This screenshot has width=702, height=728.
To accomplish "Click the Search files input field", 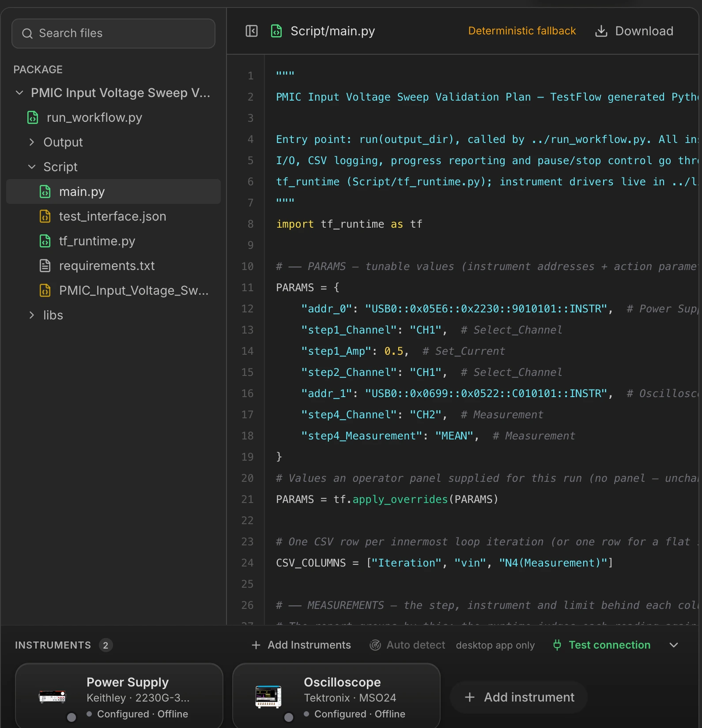I will pos(113,34).
